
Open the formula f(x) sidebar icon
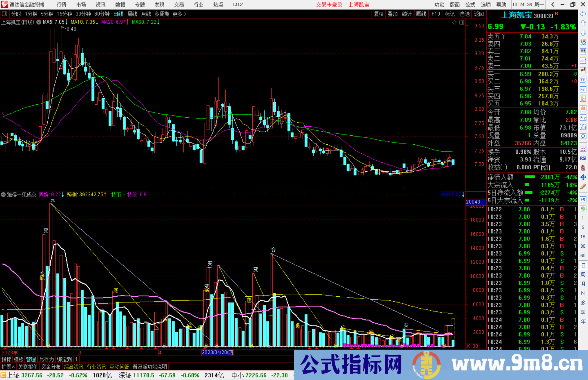coord(583,127)
